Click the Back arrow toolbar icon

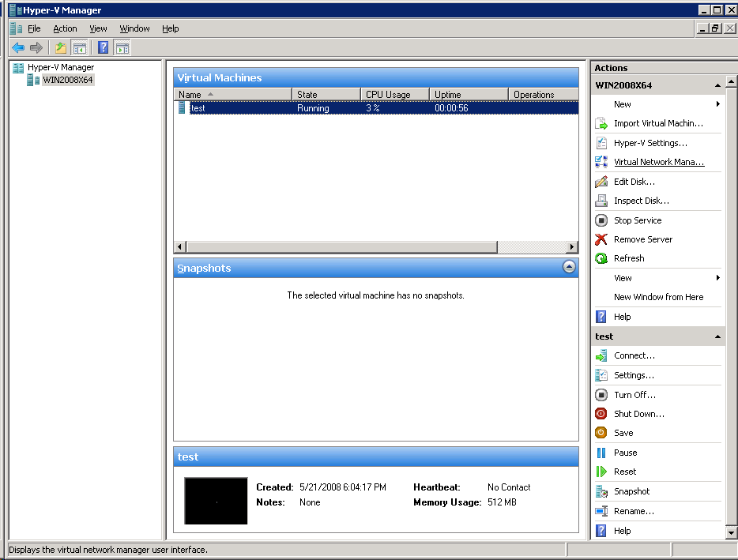(18, 47)
